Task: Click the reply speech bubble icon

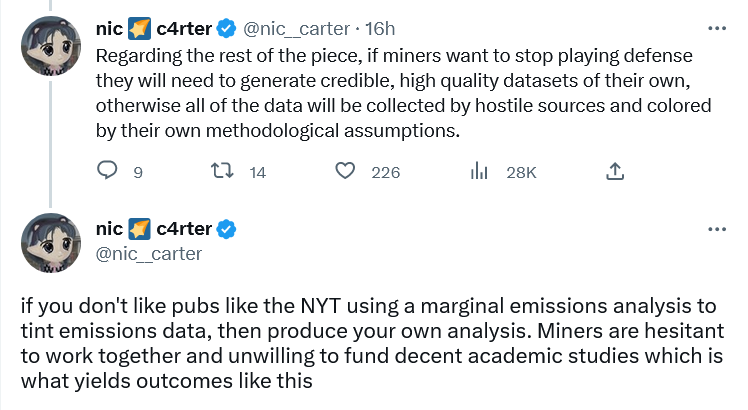Action: (108, 172)
